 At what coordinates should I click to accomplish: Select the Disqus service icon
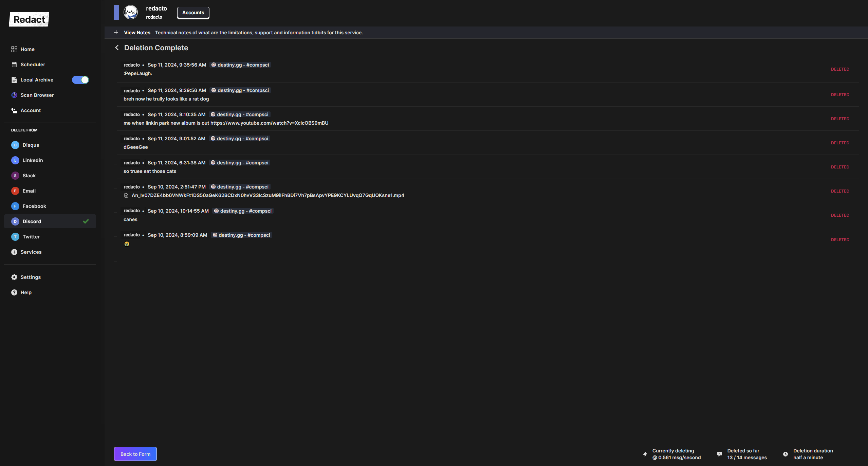(x=15, y=145)
